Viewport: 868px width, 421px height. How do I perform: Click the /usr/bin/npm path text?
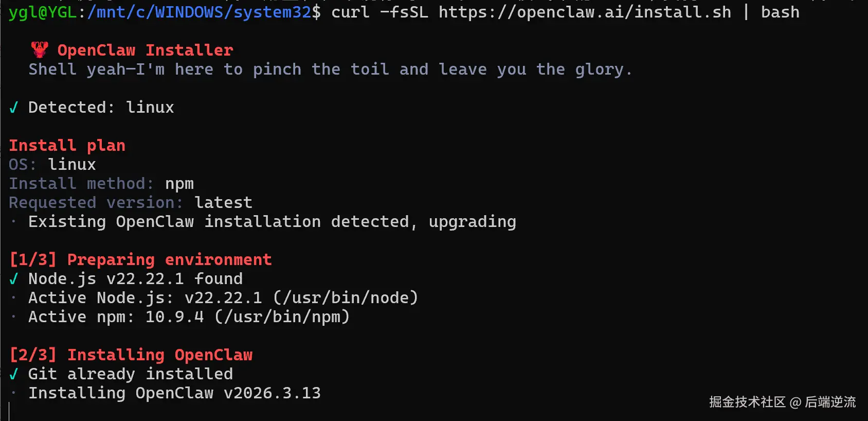coord(282,317)
